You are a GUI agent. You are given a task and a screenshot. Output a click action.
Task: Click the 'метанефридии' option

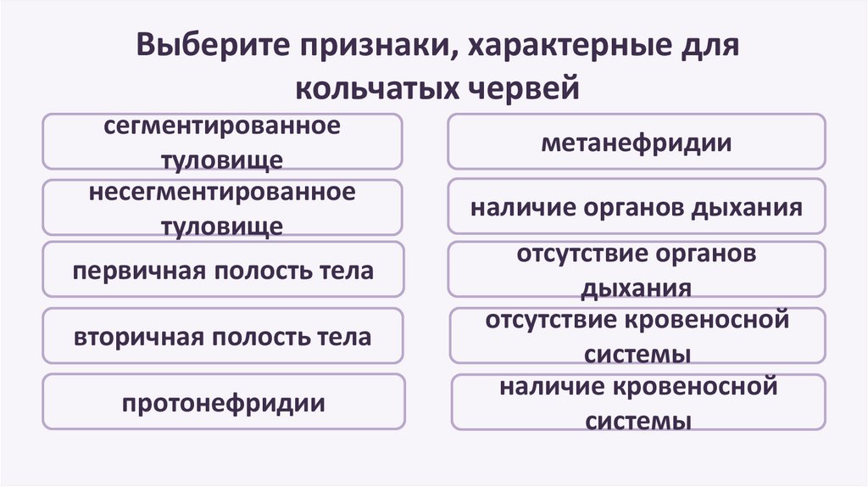[637, 142]
